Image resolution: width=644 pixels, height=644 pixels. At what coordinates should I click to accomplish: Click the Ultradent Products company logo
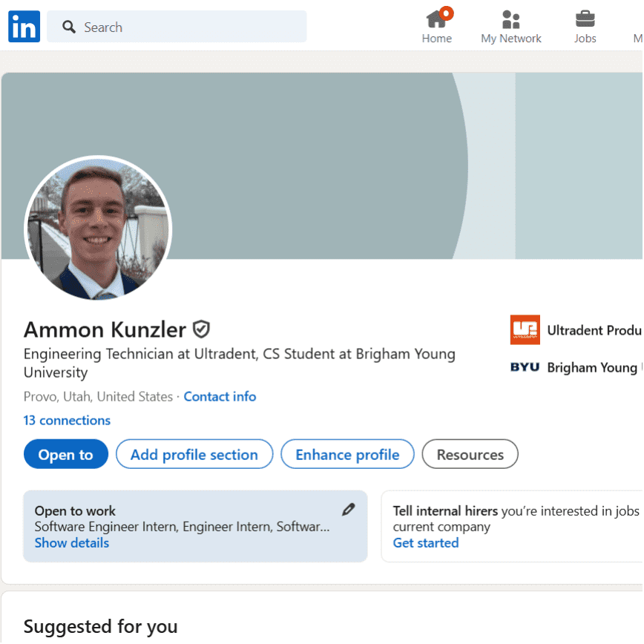pyautogui.click(x=525, y=330)
